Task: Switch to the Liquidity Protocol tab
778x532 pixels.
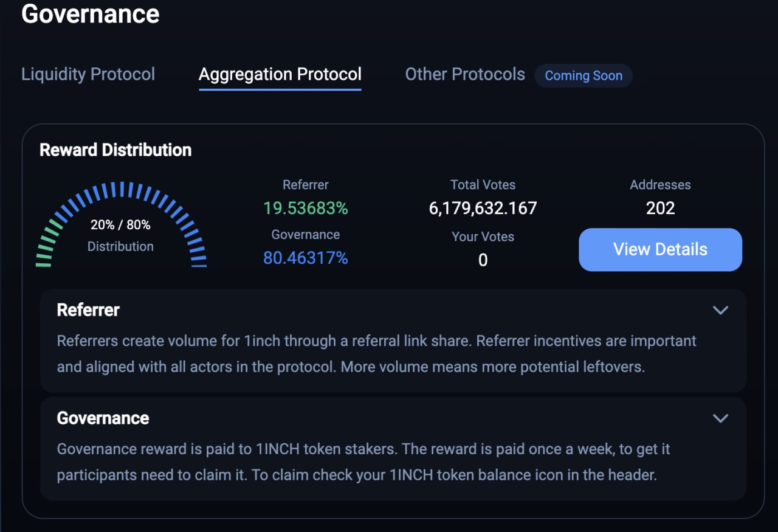Action: coord(88,74)
